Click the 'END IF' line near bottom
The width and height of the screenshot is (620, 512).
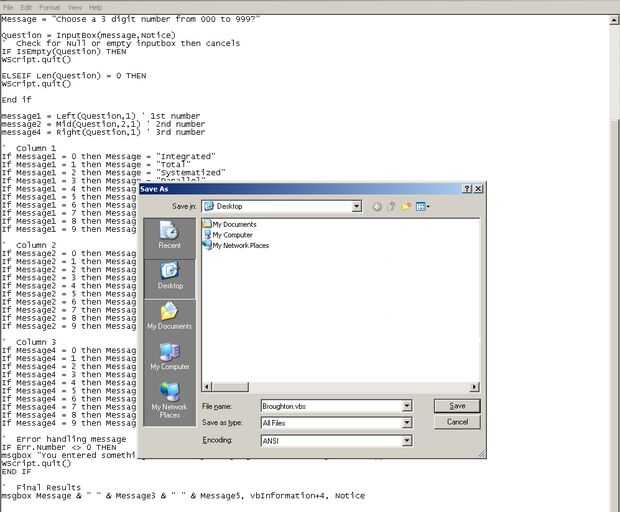16,471
